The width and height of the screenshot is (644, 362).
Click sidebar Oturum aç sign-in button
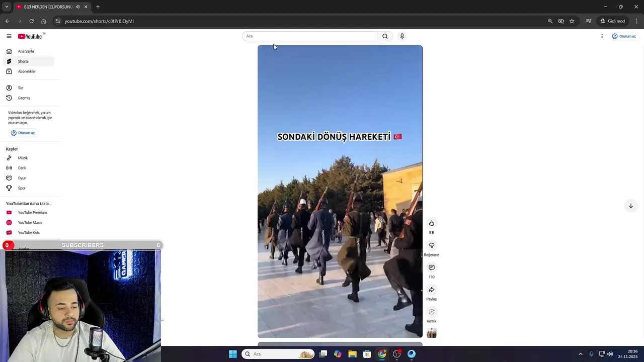(x=23, y=133)
